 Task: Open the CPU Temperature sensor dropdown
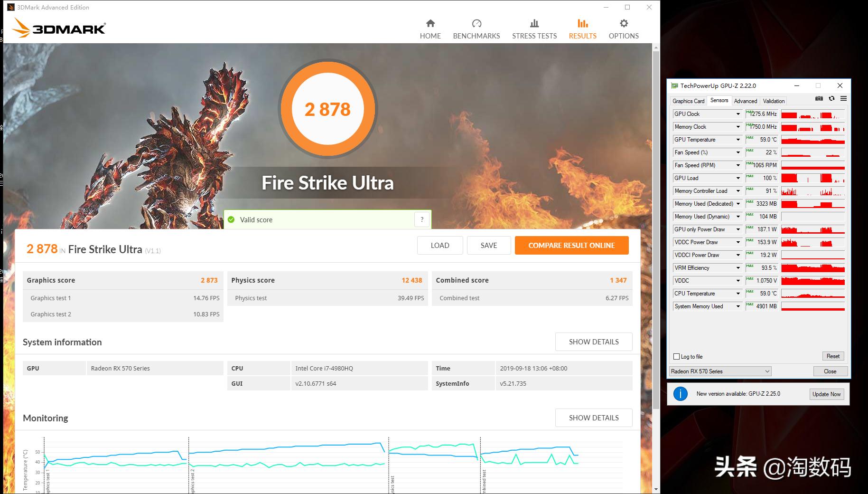tap(738, 294)
